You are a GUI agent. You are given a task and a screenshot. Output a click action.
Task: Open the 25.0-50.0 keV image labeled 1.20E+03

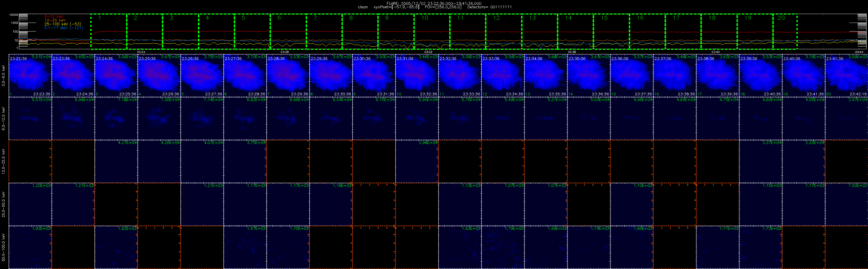(30, 204)
